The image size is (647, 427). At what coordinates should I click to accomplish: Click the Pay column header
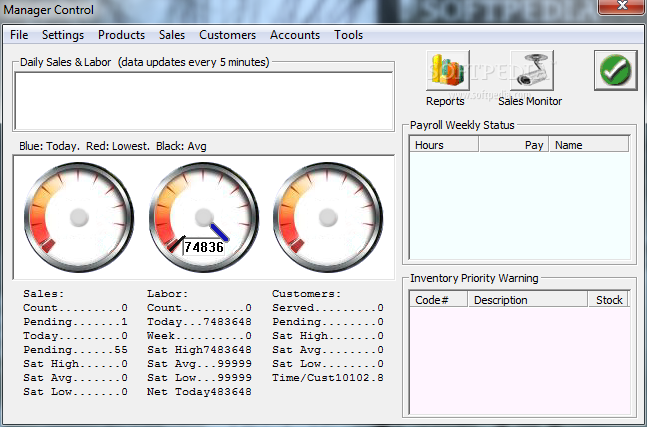click(514, 145)
